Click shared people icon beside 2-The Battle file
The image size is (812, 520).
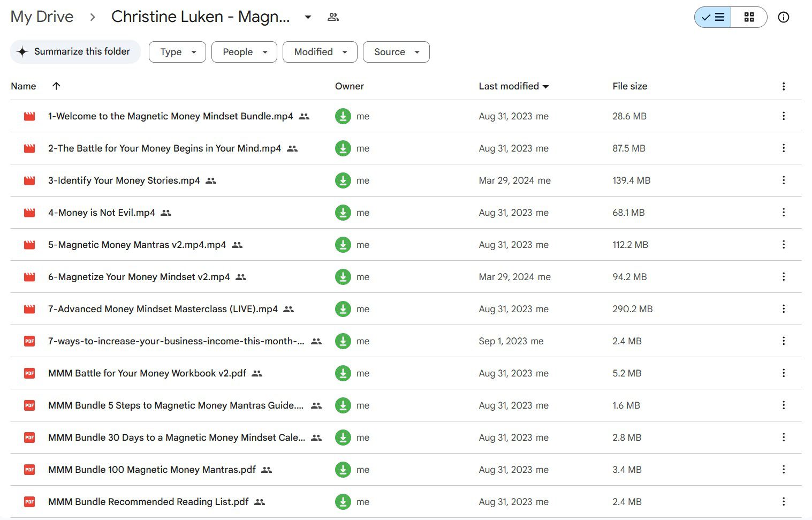(x=292, y=148)
